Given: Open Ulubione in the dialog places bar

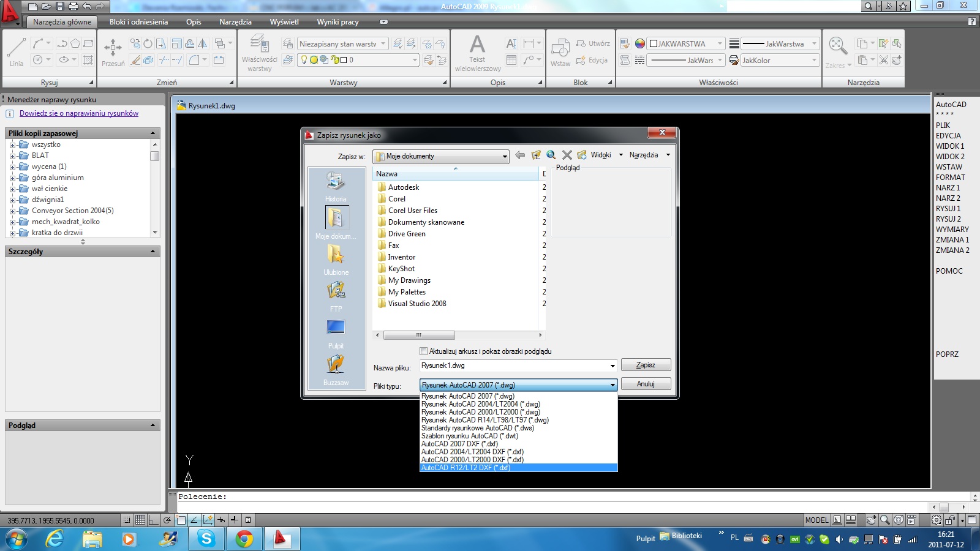Looking at the screenshot, I should click(336, 260).
